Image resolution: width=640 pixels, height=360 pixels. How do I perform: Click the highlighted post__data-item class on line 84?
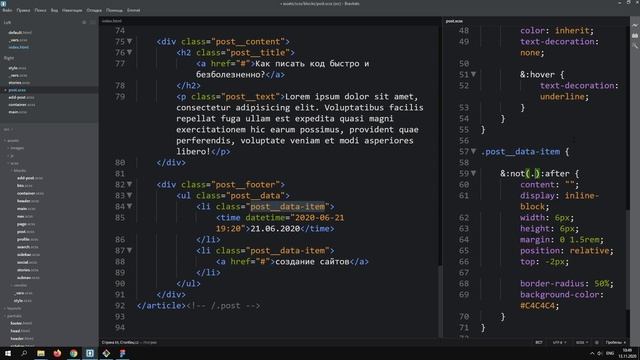coord(288,207)
